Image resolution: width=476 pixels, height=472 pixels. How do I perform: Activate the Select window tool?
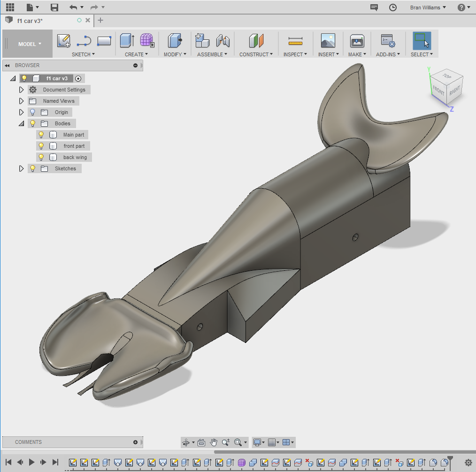(x=422, y=41)
